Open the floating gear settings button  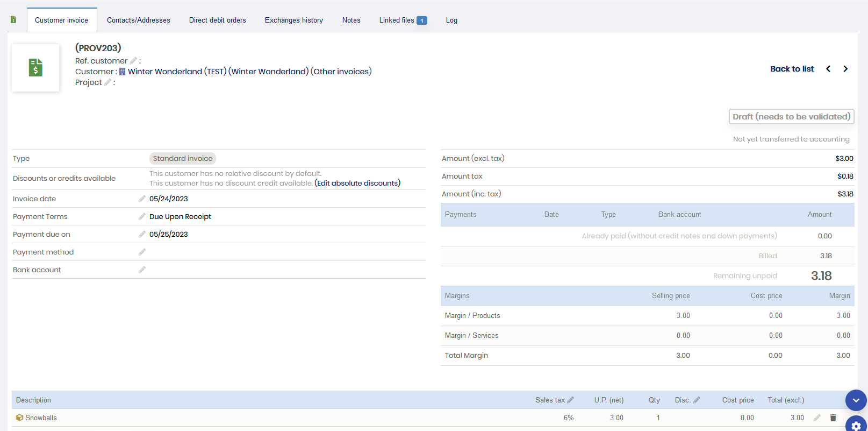[856, 425]
